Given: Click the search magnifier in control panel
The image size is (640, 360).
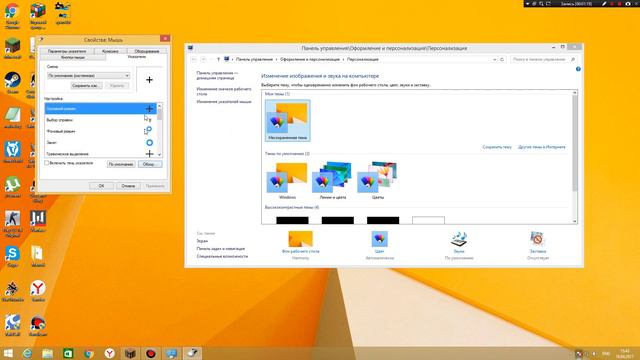Looking at the screenshot, I should 573,60.
